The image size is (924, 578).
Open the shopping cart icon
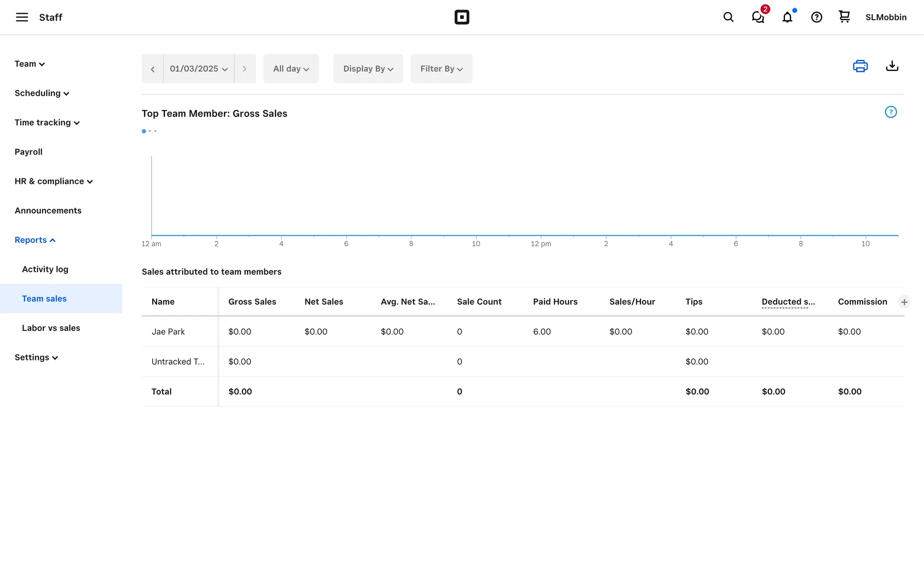point(844,17)
